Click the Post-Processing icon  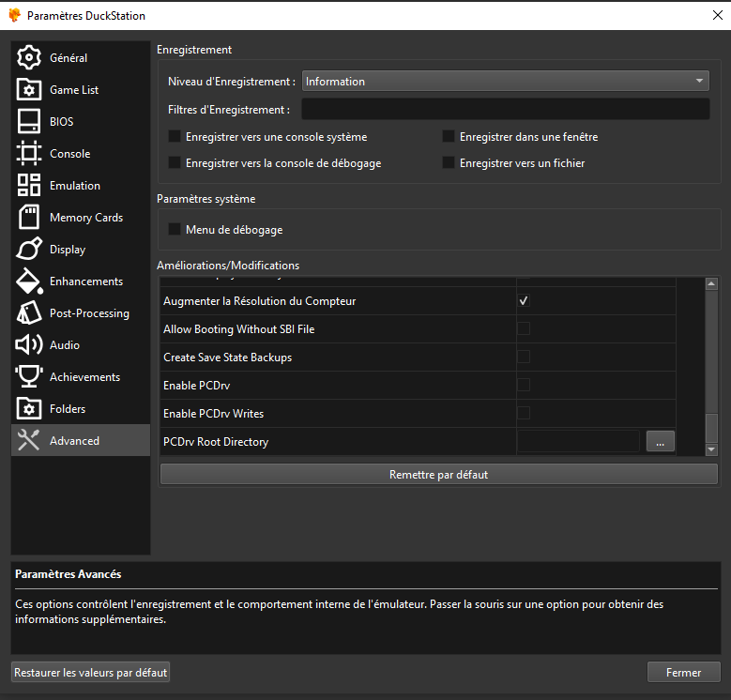pos(29,312)
